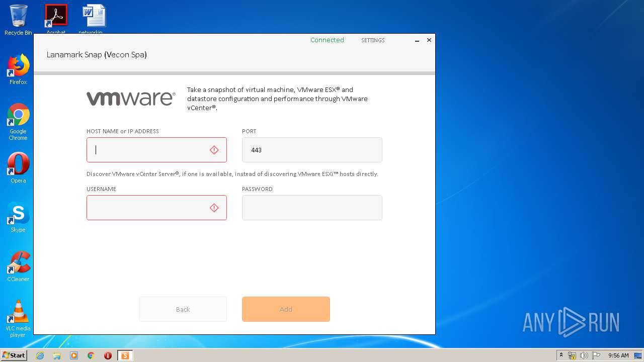
Task: Click the warning icon in host name field
Action: click(214, 150)
